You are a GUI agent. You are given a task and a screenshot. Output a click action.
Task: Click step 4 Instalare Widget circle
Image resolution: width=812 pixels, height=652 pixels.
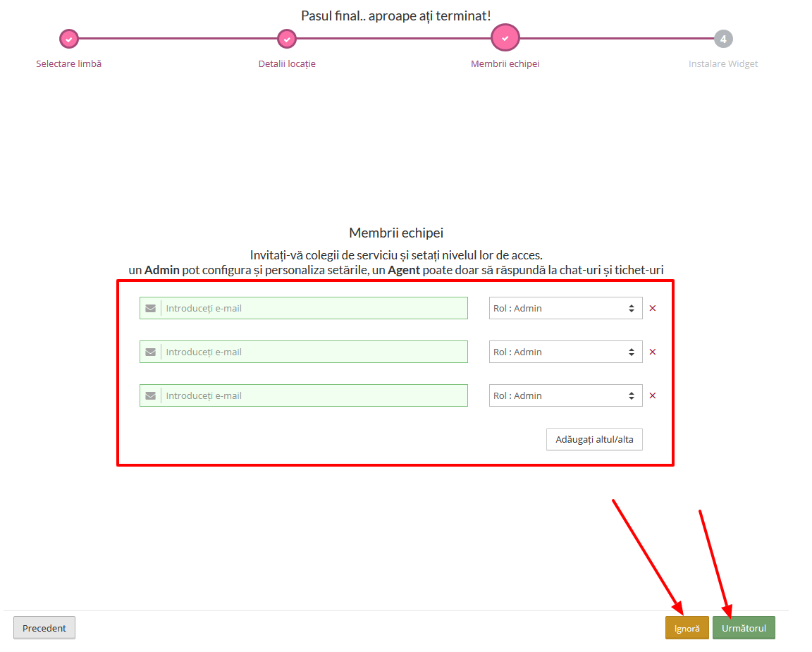point(723,39)
